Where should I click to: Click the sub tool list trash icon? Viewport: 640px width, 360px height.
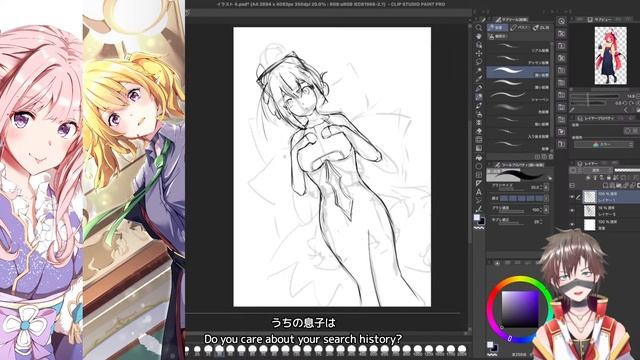tap(551, 157)
